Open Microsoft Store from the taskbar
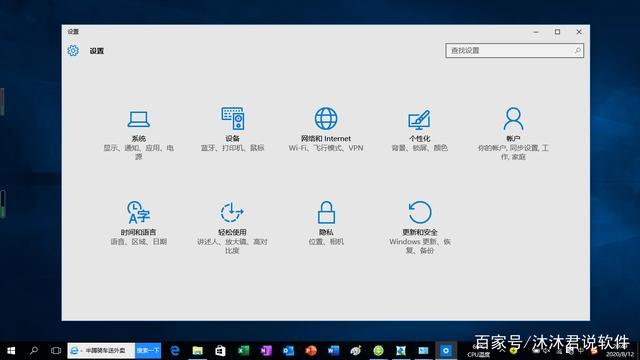 point(220,351)
